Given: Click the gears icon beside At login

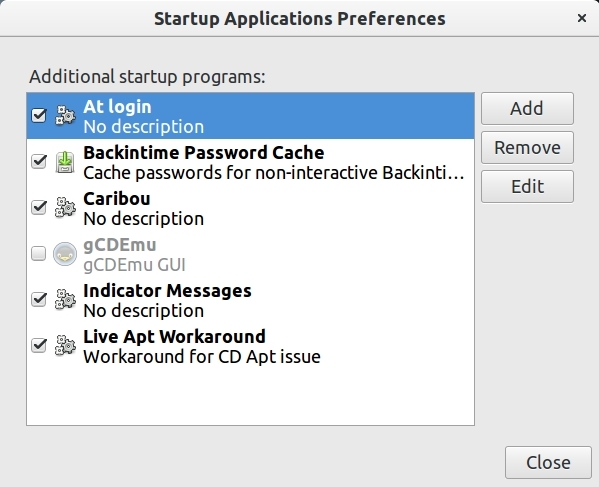Looking at the screenshot, I should [x=65, y=115].
